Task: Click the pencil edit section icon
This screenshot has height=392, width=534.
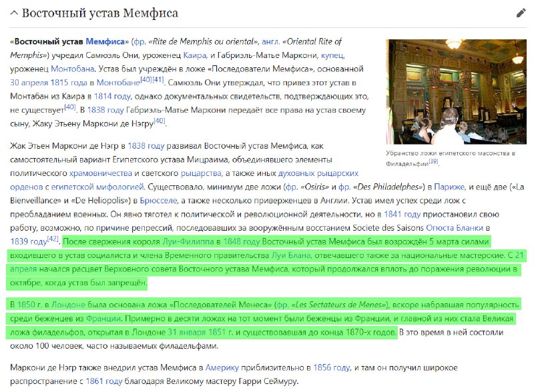Action: (521, 13)
